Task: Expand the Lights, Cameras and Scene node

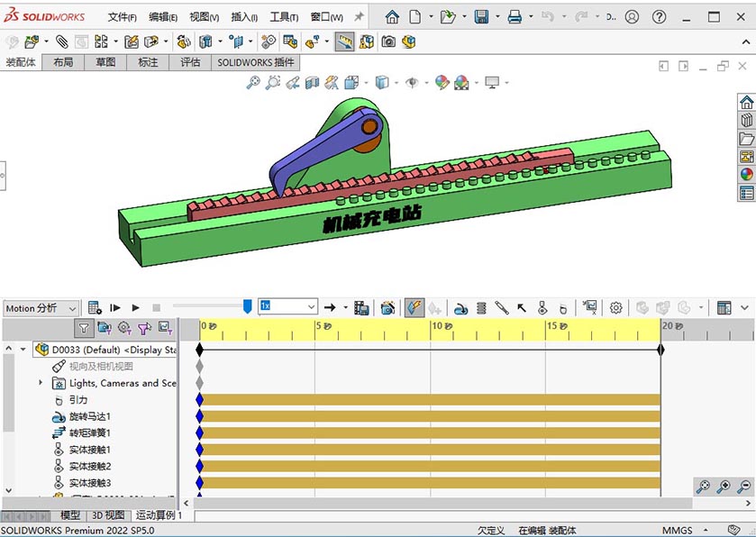Action: pos(41,383)
